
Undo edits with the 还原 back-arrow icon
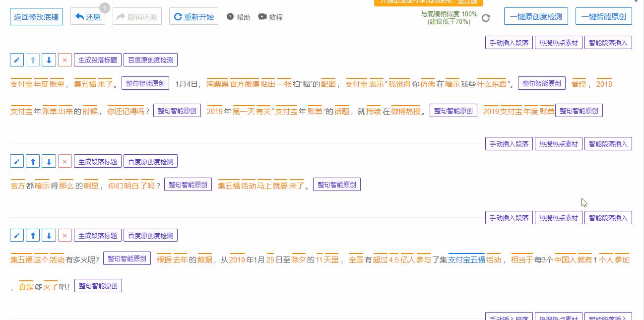point(87,16)
